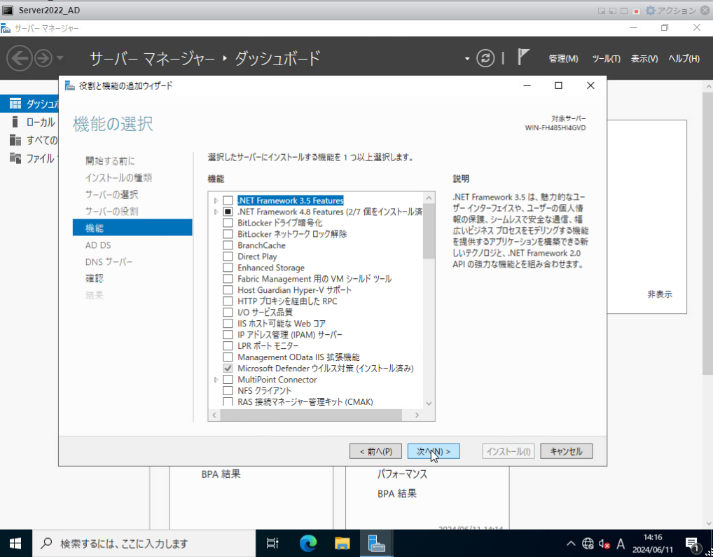Expand .NET Framework 4.8 Features tree
This screenshot has width=713, height=557.
pos(216,212)
